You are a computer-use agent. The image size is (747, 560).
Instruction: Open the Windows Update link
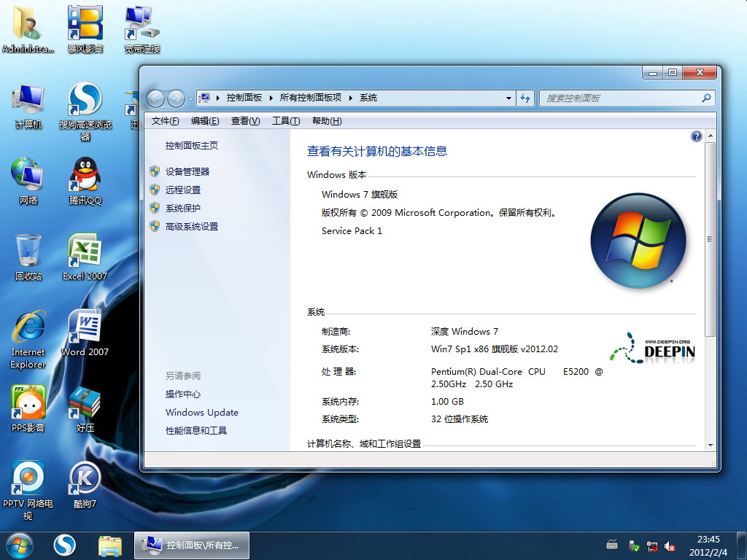pos(201,412)
